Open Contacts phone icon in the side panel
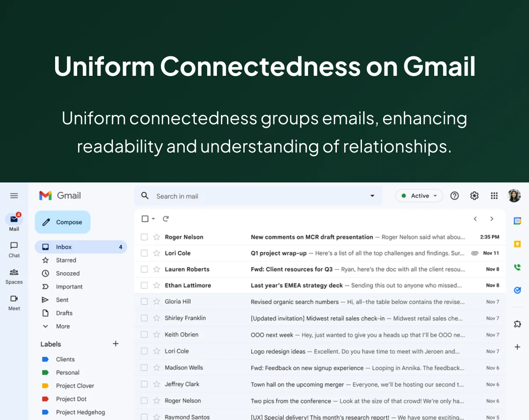529x420 pixels. [518, 267]
